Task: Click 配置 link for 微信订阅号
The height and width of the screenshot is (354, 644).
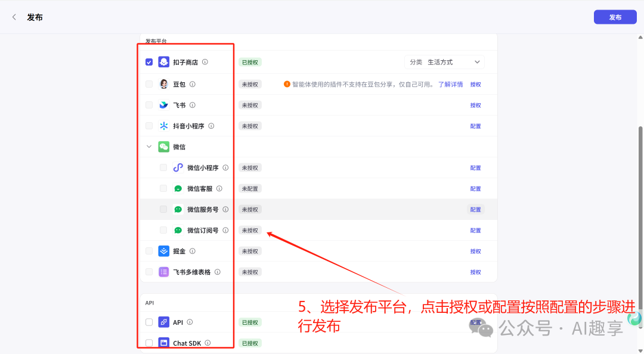Action: [x=475, y=231]
